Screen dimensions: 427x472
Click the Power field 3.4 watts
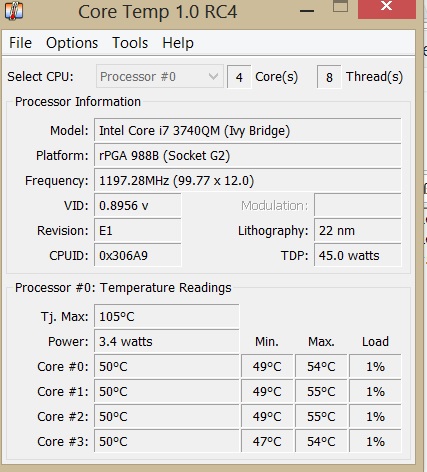tap(167, 341)
